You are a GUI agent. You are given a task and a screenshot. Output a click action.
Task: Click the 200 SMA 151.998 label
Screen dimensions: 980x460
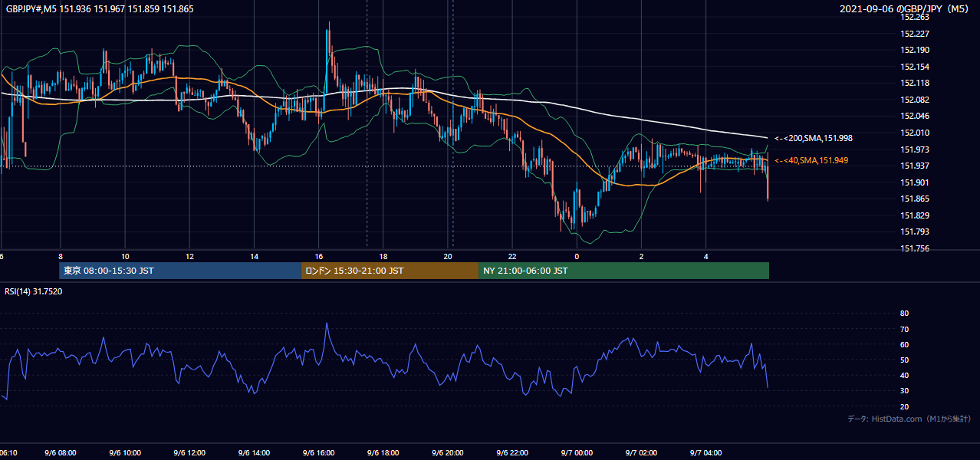pos(814,138)
